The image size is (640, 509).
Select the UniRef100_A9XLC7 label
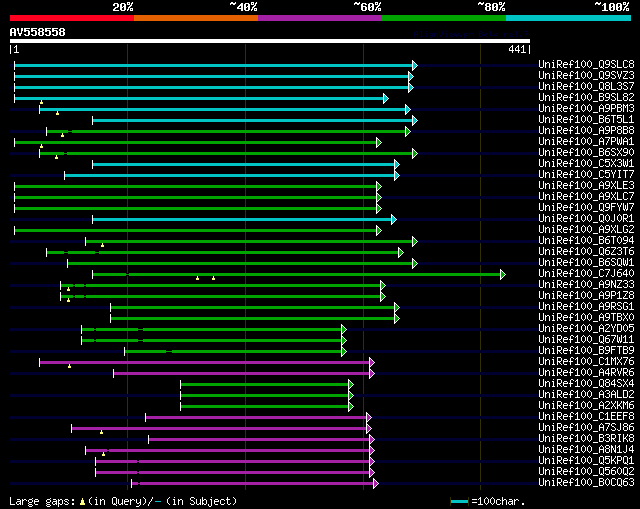click(586, 197)
